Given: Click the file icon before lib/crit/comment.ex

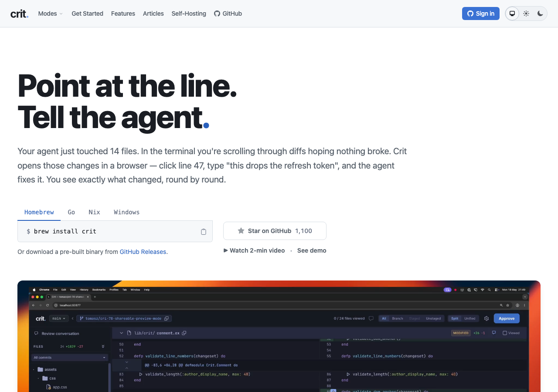Looking at the screenshot, I should point(129,333).
